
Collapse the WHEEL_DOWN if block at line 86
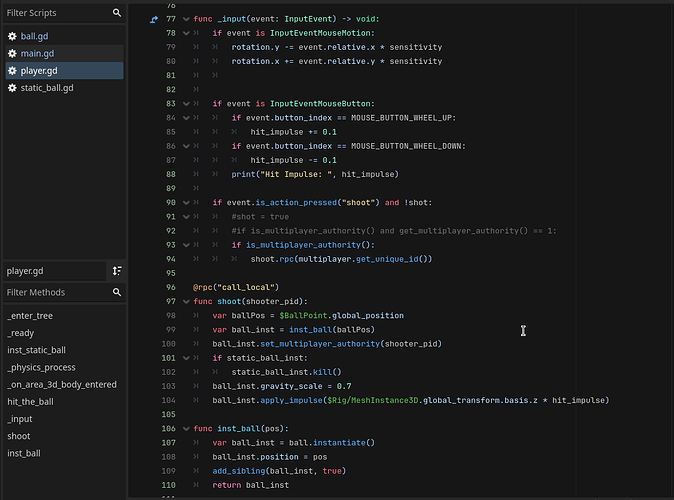pos(186,146)
